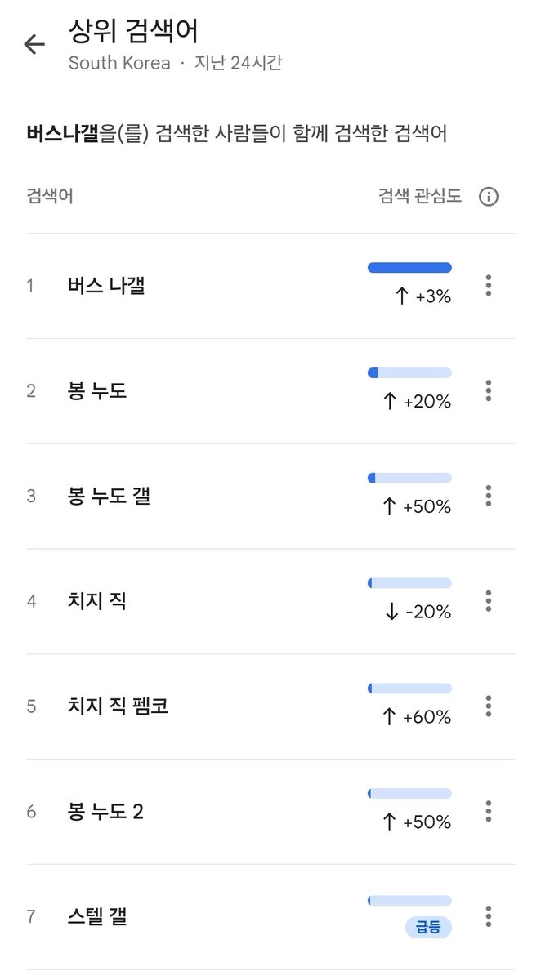
Task: Click the full interest bar for 버스 나갤
Action: point(409,267)
